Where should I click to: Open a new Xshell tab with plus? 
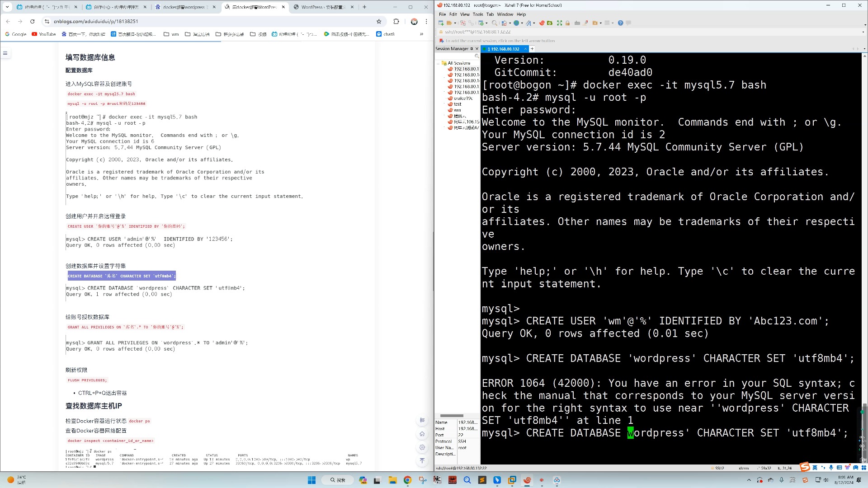coord(532,49)
